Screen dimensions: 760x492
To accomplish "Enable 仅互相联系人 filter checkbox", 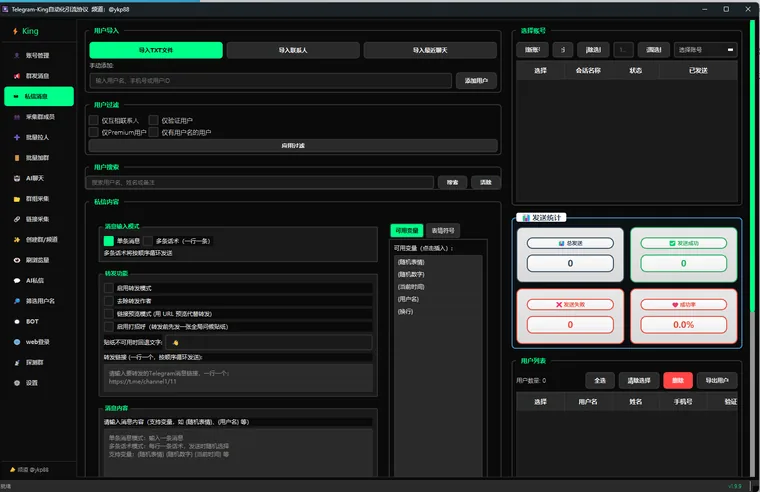I will point(94,120).
